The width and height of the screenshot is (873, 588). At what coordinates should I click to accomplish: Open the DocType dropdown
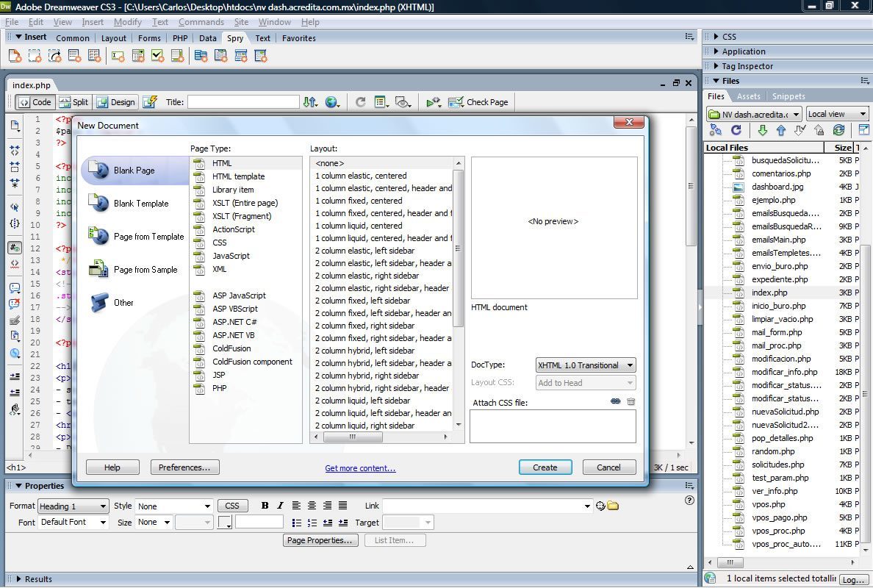[585, 365]
